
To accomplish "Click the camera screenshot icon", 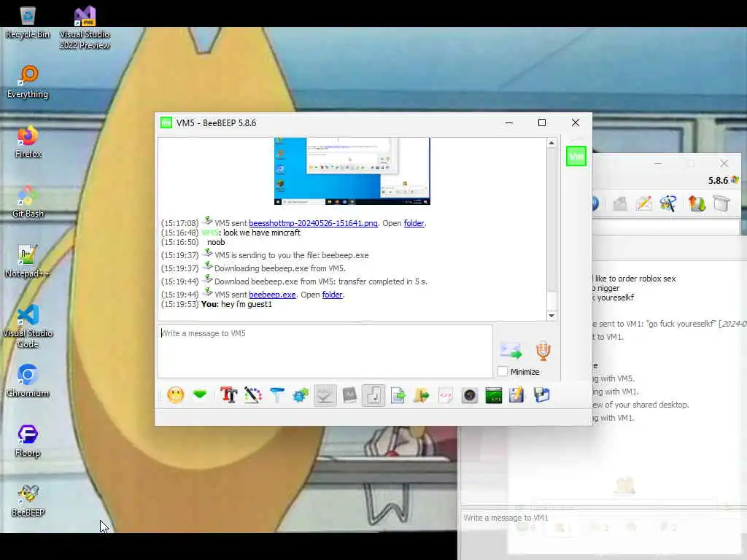I will (470, 395).
